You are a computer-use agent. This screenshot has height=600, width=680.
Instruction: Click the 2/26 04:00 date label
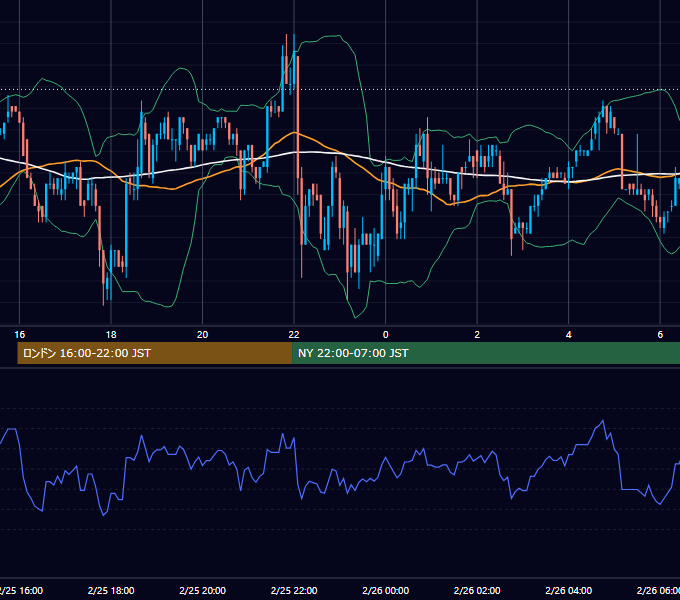(569, 590)
